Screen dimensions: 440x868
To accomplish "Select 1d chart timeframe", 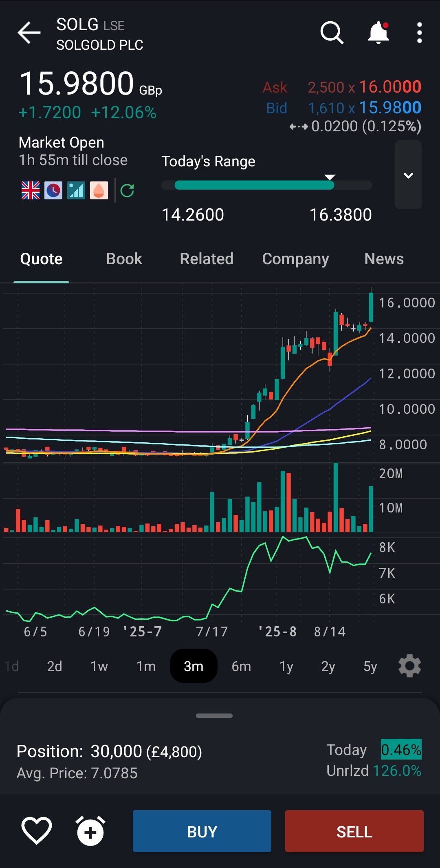I will click(12, 666).
